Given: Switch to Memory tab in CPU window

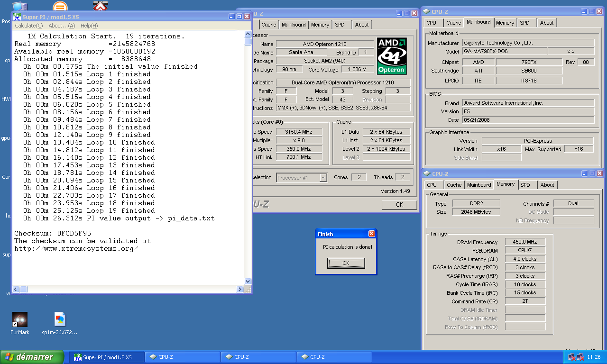Looking at the screenshot, I should point(320,25).
